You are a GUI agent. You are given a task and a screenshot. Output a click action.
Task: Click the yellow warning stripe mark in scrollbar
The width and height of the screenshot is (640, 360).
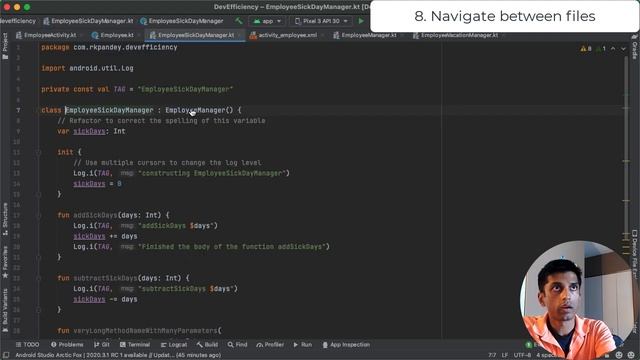point(626,161)
